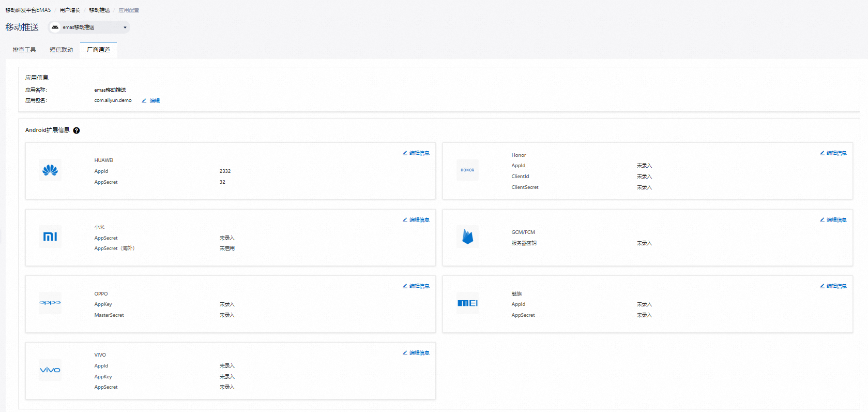Open the Android扩展信息 help question icon
Screen dimensions: 868x412
77,130
